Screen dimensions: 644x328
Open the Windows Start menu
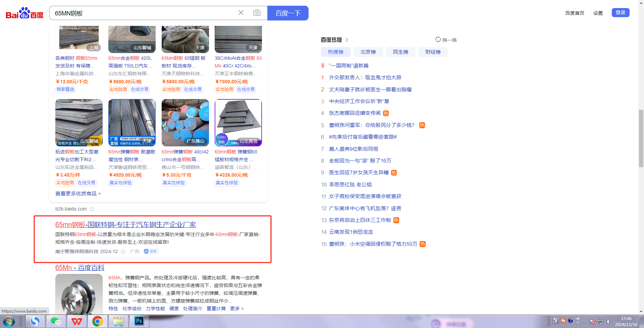(x=9, y=322)
